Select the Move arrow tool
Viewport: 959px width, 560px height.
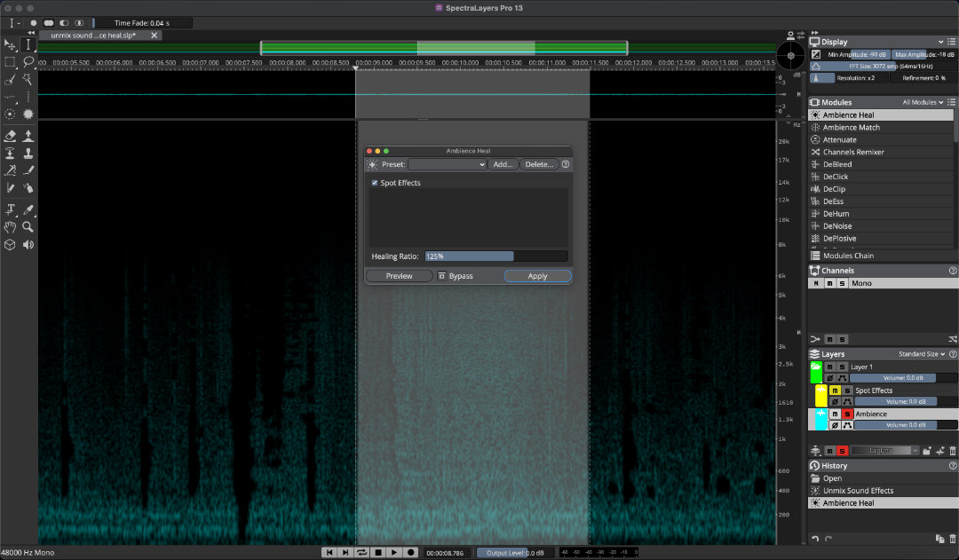[10, 44]
